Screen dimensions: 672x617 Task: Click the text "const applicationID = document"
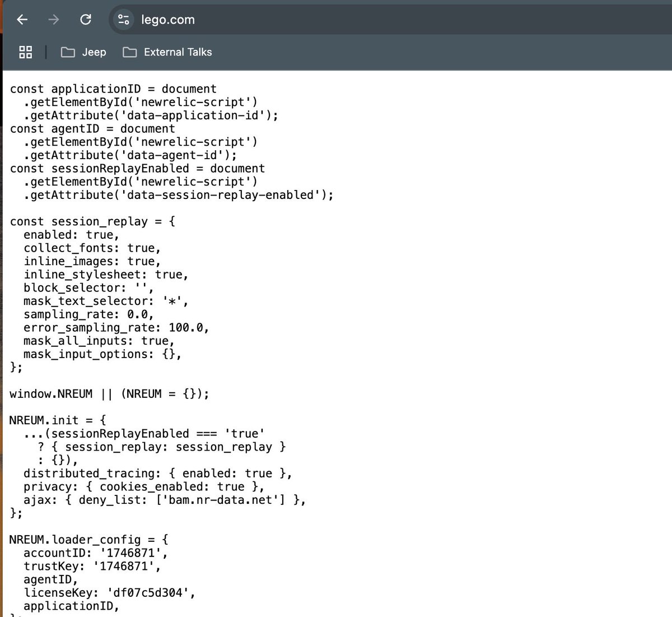[113, 89]
